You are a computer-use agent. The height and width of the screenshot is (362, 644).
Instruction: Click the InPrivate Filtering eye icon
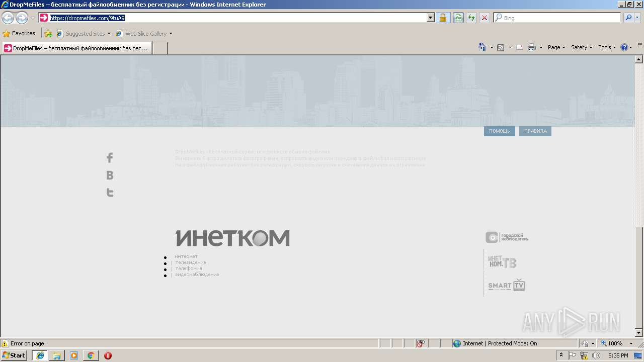[421, 343]
